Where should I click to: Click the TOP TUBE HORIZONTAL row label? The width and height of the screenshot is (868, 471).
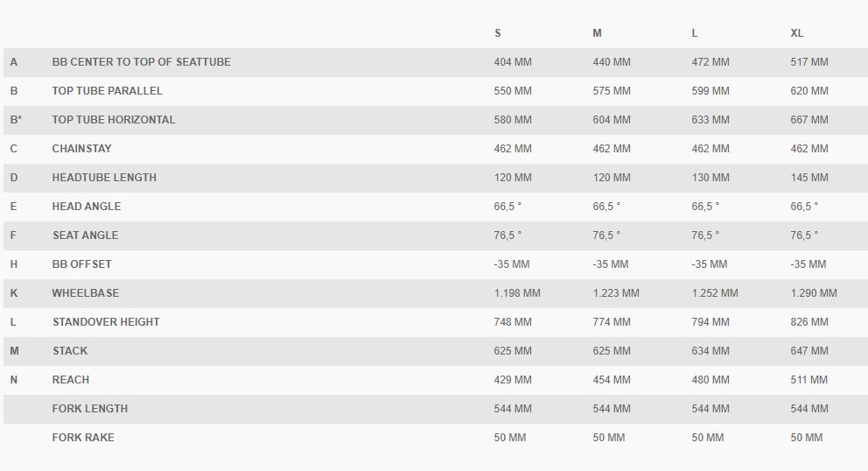pyautogui.click(x=114, y=120)
